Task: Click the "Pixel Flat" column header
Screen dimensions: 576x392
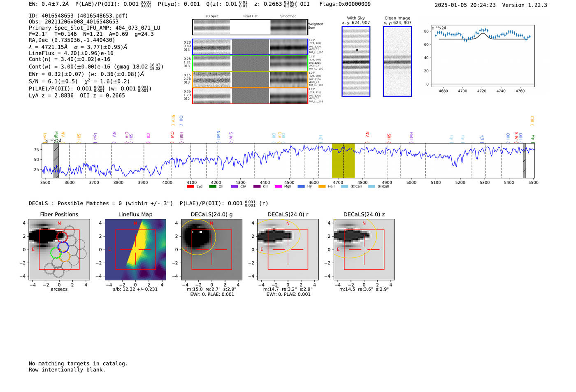Action: (x=250, y=16)
